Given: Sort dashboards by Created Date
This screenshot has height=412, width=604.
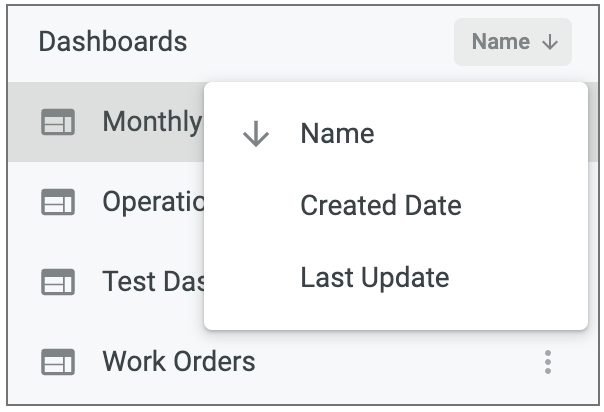Looking at the screenshot, I should pyautogui.click(x=396, y=205).
